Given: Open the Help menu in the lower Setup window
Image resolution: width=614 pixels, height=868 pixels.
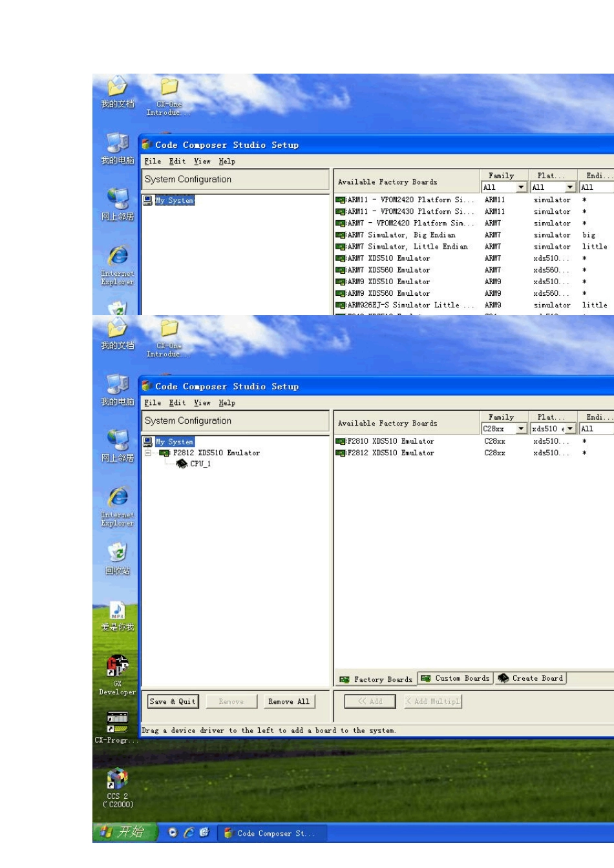Looking at the screenshot, I should 227,403.
